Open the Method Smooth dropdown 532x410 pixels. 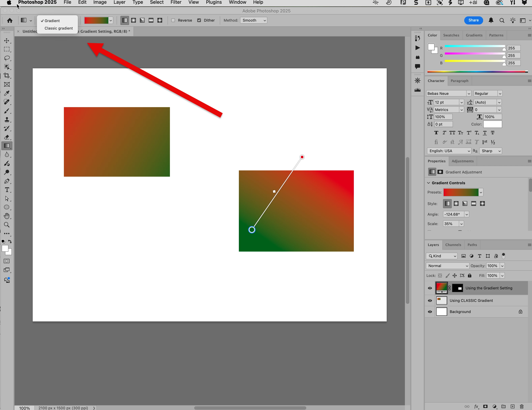point(254,20)
